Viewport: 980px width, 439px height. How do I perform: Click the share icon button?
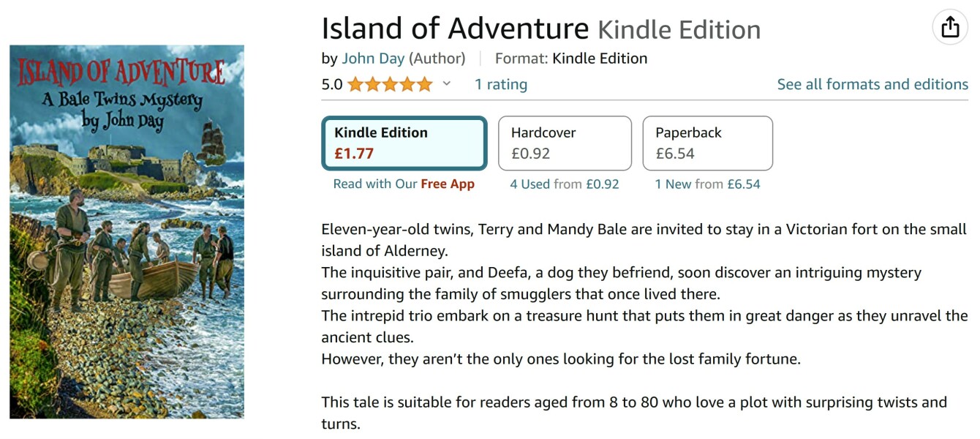(x=950, y=28)
